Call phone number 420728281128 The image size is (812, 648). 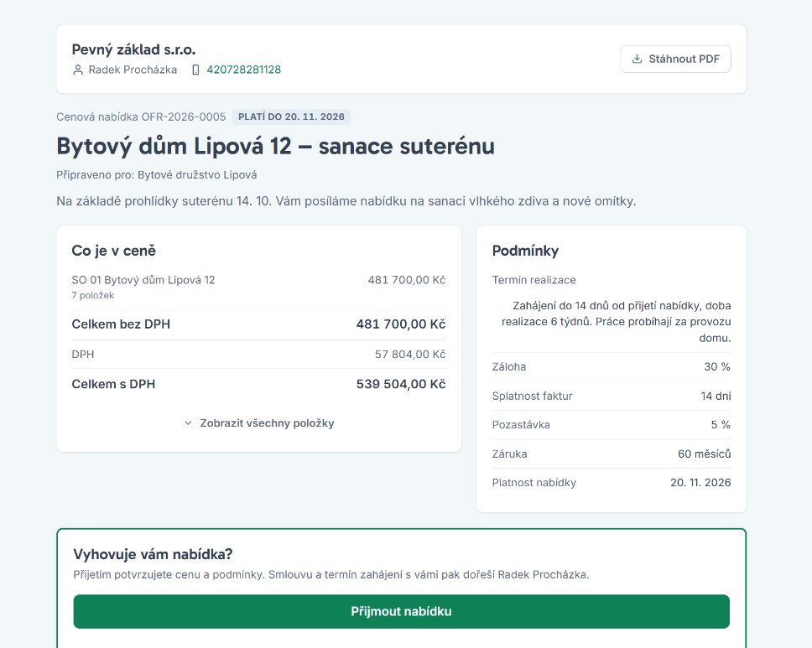(244, 70)
